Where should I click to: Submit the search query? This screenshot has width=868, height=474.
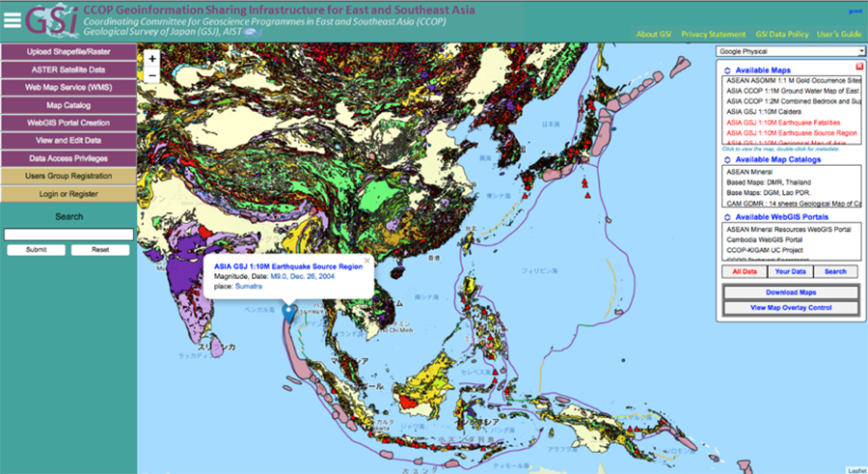coord(36,250)
